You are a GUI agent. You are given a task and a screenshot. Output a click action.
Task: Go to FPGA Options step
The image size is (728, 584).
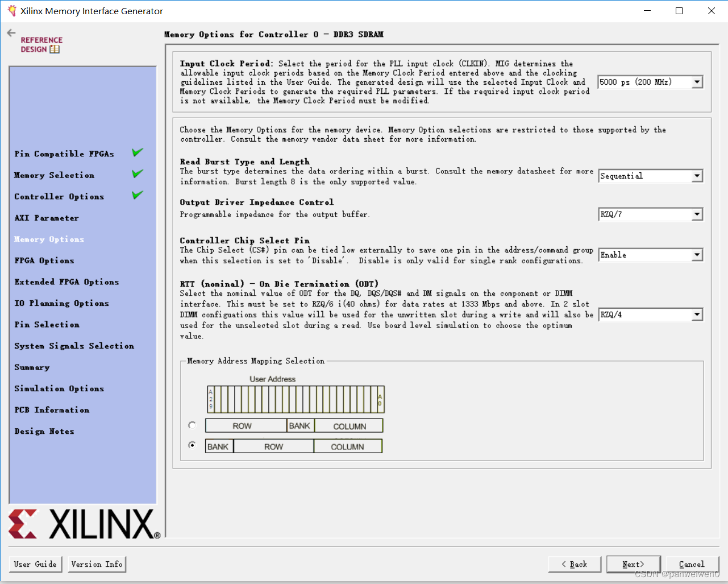44,260
